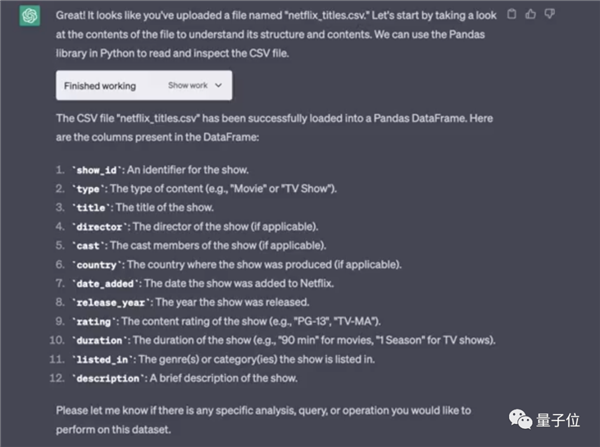Click the director code term
This screenshot has height=447, width=600.
99,227
